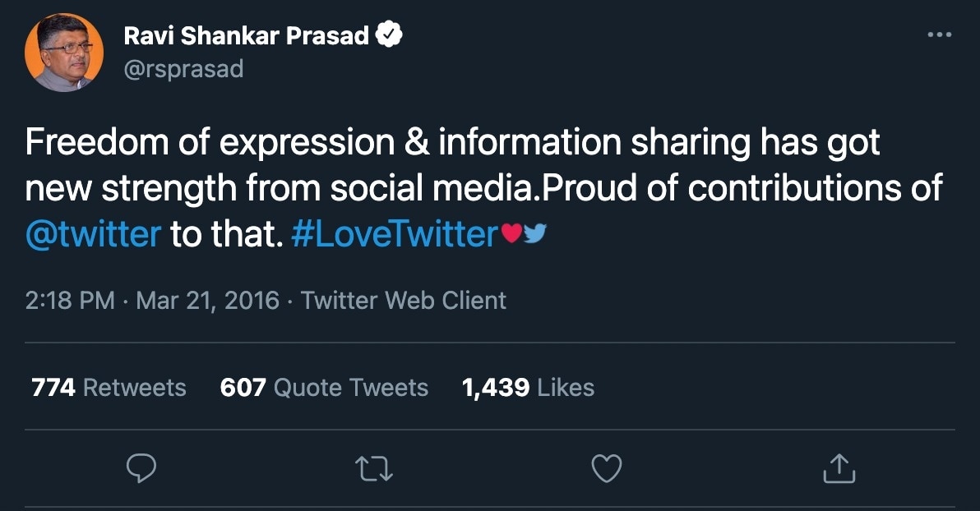Image resolution: width=980 pixels, height=511 pixels.
Task: View the 774 Retweets list
Action: click(109, 388)
